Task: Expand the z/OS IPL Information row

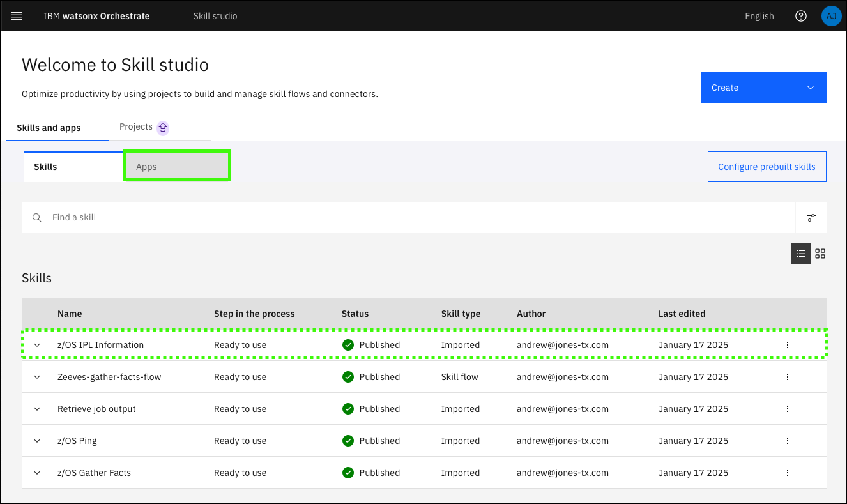Action: click(37, 345)
